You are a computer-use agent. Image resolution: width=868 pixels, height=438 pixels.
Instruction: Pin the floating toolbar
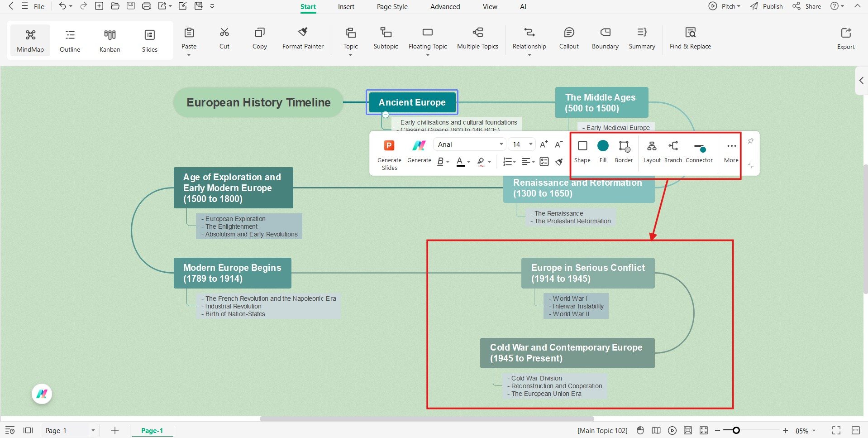click(750, 141)
